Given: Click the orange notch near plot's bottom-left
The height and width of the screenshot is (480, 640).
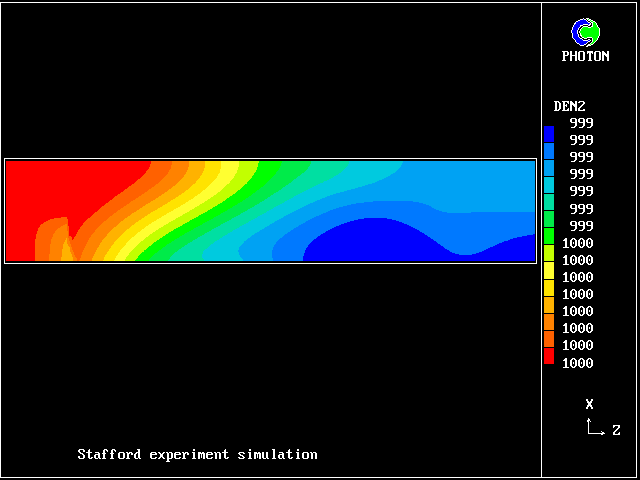Looking at the screenshot, I should click(x=52, y=243).
